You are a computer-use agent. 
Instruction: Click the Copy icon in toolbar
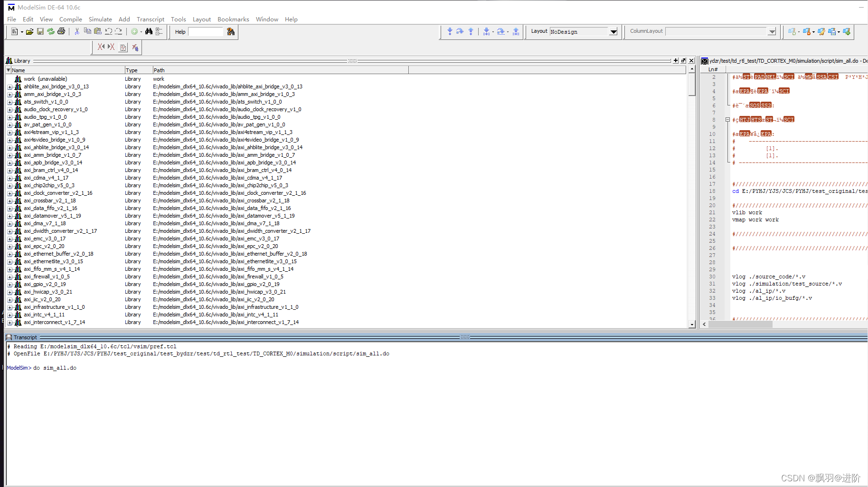87,31
